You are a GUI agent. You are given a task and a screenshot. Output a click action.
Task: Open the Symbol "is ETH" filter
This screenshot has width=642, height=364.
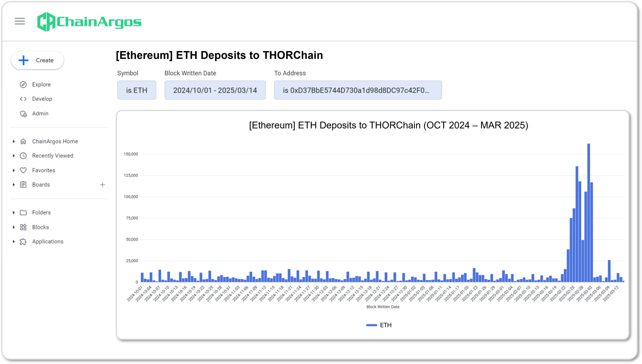(137, 90)
